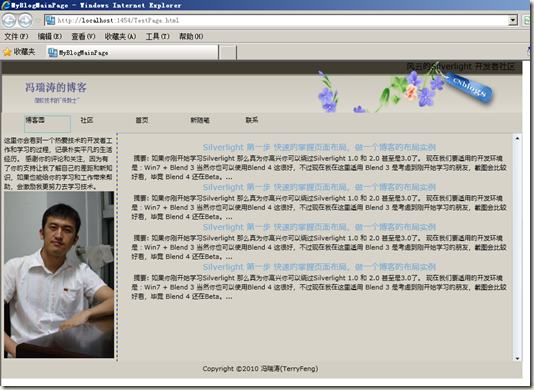Open the 工具(T) menu
Screen dimensions: 534x390
pyautogui.click(x=157, y=36)
